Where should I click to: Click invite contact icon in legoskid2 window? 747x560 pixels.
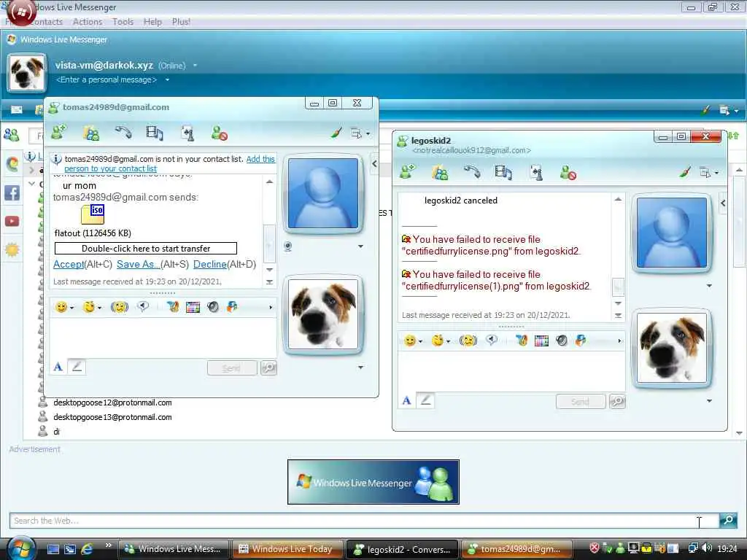pos(407,172)
